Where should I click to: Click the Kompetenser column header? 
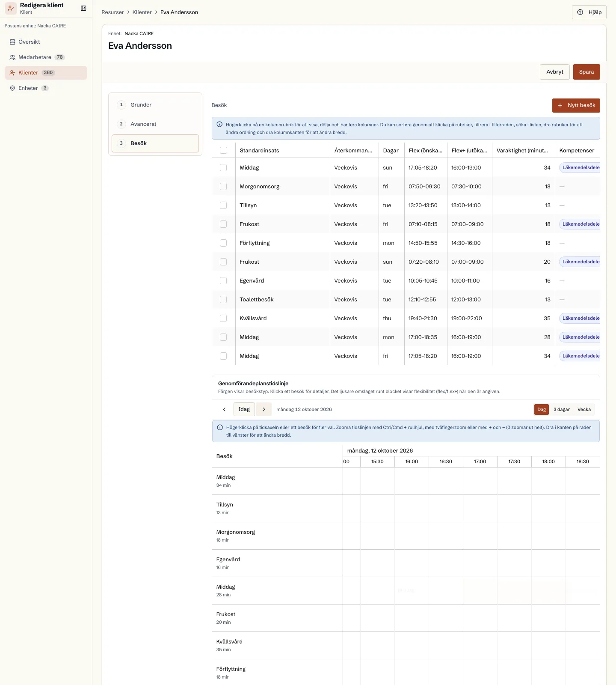click(x=577, y=150)
